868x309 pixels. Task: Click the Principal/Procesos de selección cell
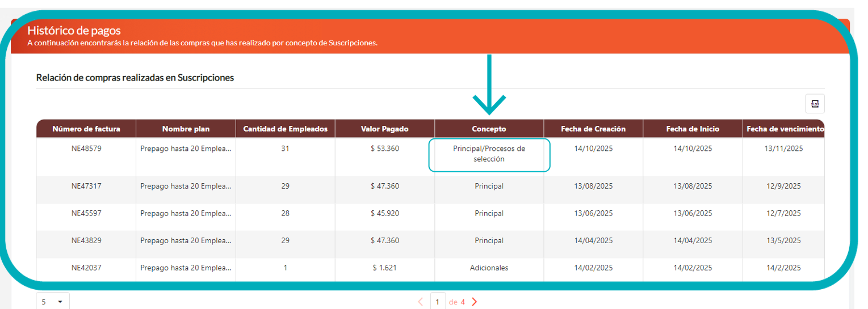tap(489, 154)
